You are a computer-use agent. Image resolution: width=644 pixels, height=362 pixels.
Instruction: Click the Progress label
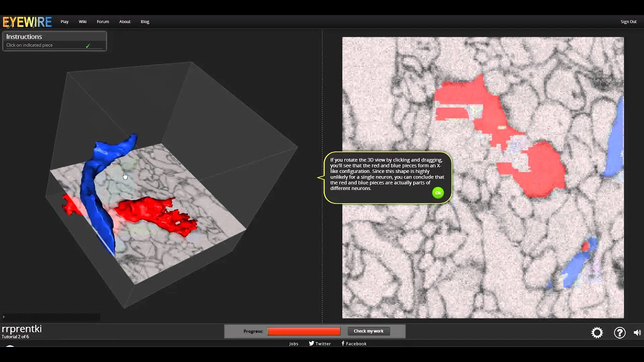click(253, 331)
